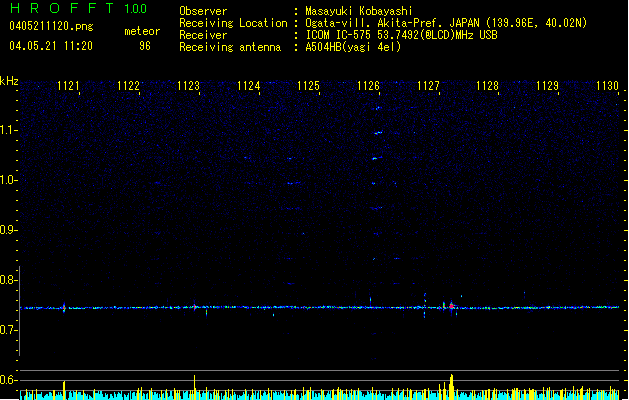Click the 1128 time axis marker
Image resolution: width=629 pixels, height=400 pixels.
pos(487,85)
